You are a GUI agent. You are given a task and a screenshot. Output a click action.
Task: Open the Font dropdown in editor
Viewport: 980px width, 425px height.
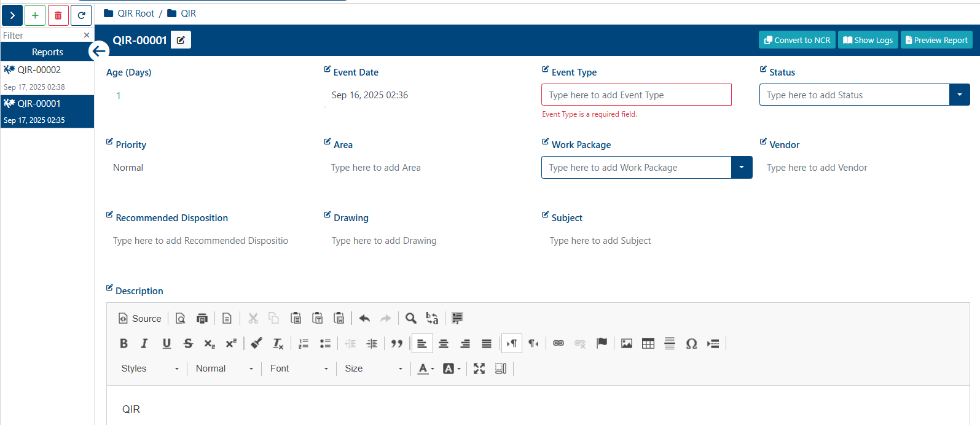[299, 368]
